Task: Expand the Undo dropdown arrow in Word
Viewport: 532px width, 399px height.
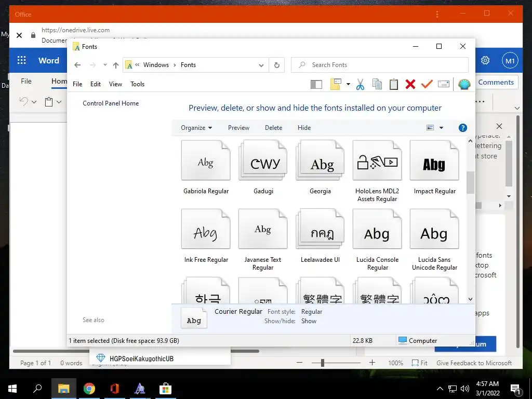Action: 34,102
